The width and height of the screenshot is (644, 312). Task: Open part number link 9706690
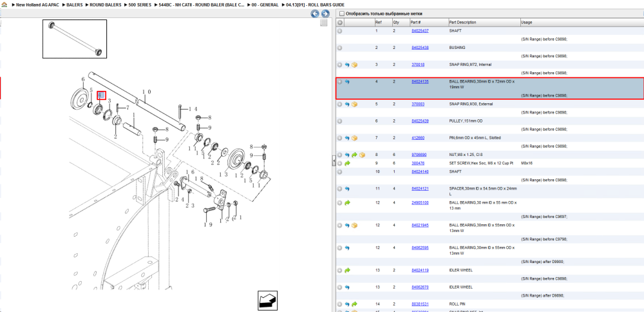tap(419, 155)
